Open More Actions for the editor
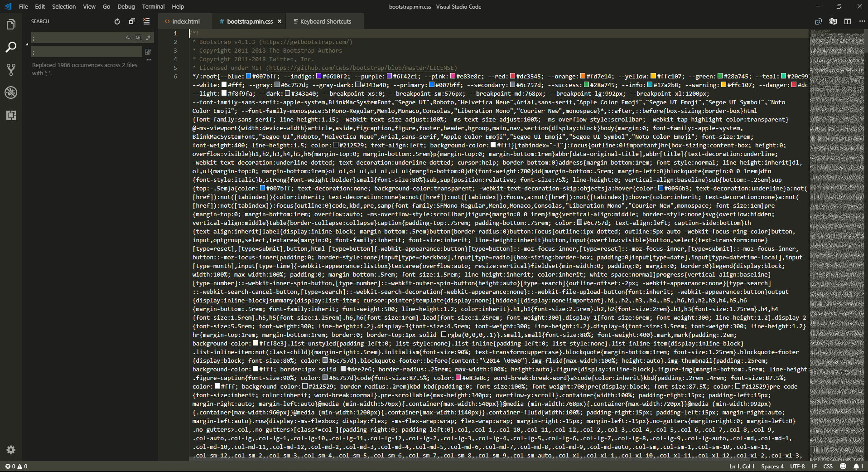The height and width of the screenshot is (472, 868). coord(862,21)
